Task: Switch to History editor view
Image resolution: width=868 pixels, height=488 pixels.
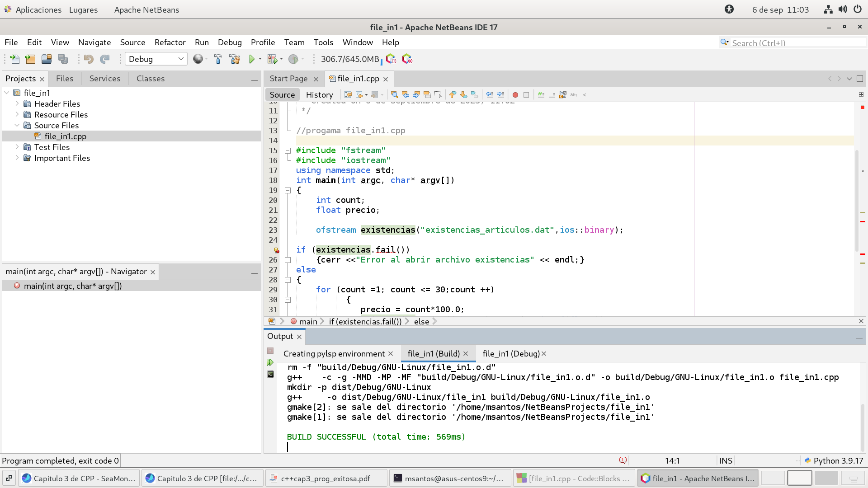Action: [319, 95]
